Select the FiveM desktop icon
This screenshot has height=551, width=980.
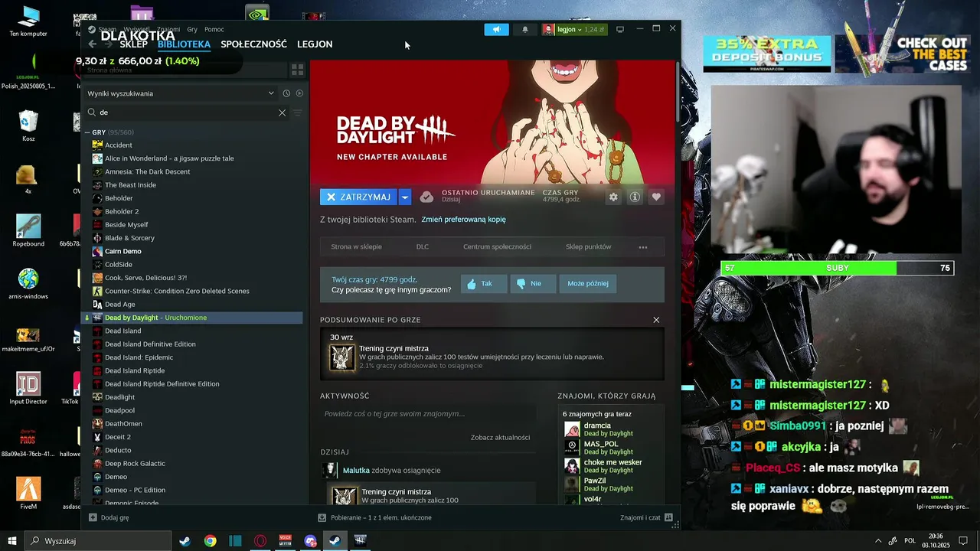pyautogui.click(x=28, y=493)
